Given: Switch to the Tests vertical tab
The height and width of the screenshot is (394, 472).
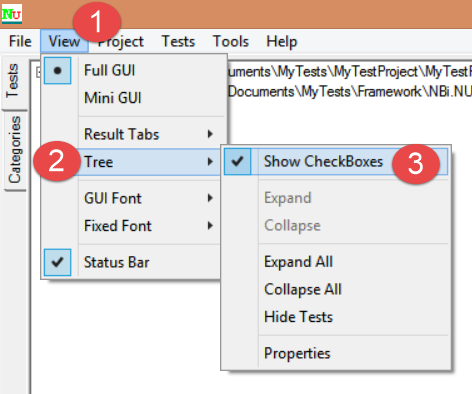Looking at the screenshot, I should (13, 81).
